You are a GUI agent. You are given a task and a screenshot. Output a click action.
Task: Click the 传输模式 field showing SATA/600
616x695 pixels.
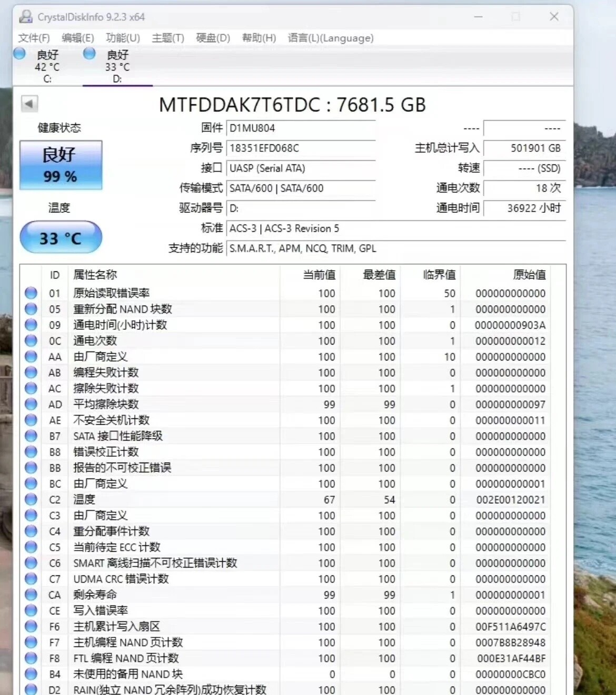[x=301, y=188]
